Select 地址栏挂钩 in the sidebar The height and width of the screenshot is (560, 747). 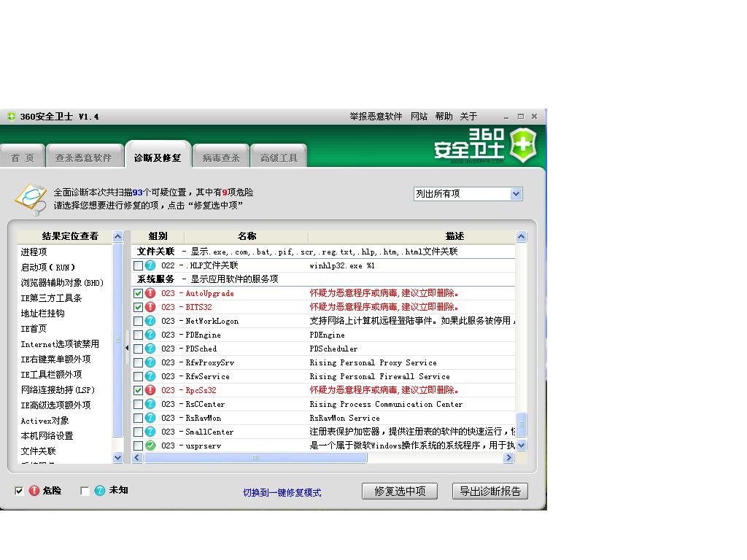coord(42,314)
